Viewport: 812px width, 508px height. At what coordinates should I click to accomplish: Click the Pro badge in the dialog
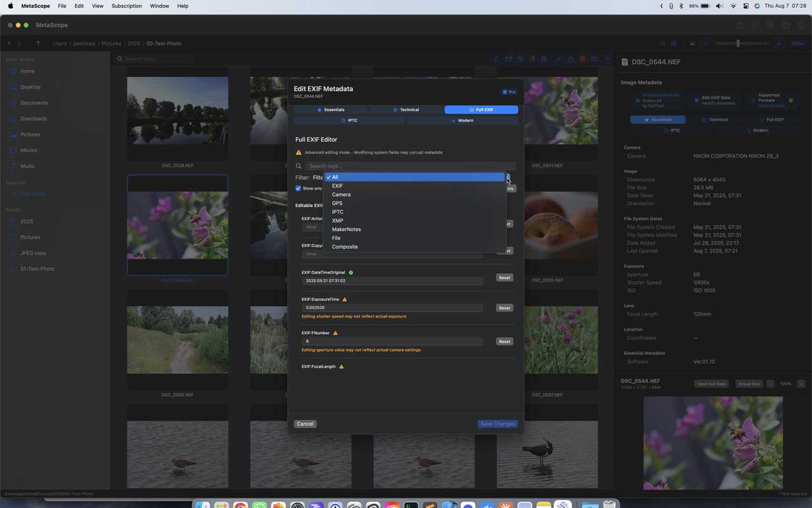[x=509, y=92]
